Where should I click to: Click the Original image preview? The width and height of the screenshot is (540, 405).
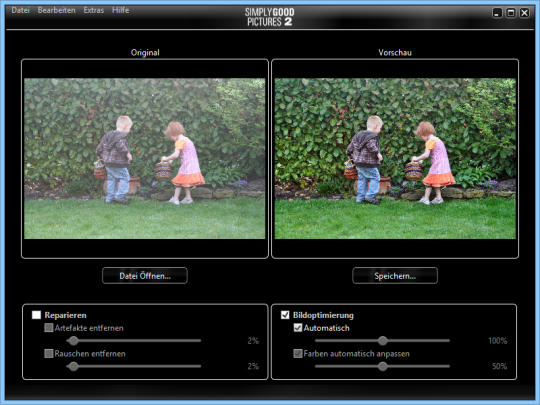(x=145, y=158)
